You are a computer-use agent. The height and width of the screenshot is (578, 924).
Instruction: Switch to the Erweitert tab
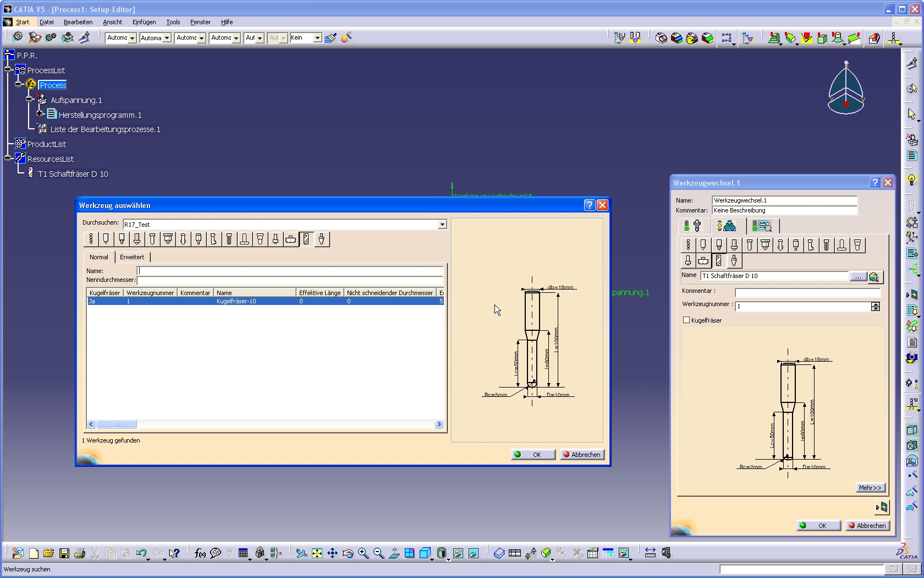tap(132, 257)
